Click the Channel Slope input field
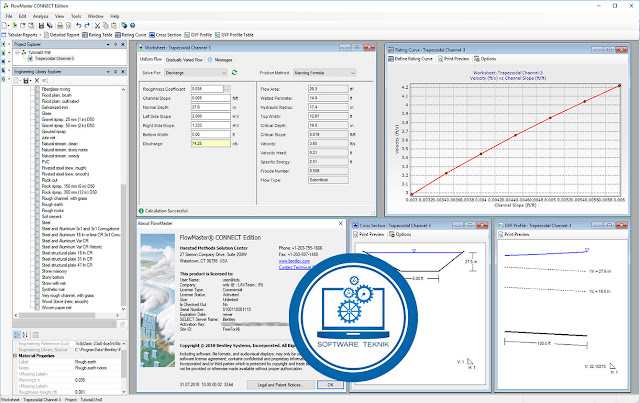The width and height of the screenshot is (640, 403). pyautogui.click(x=211, y=98)
